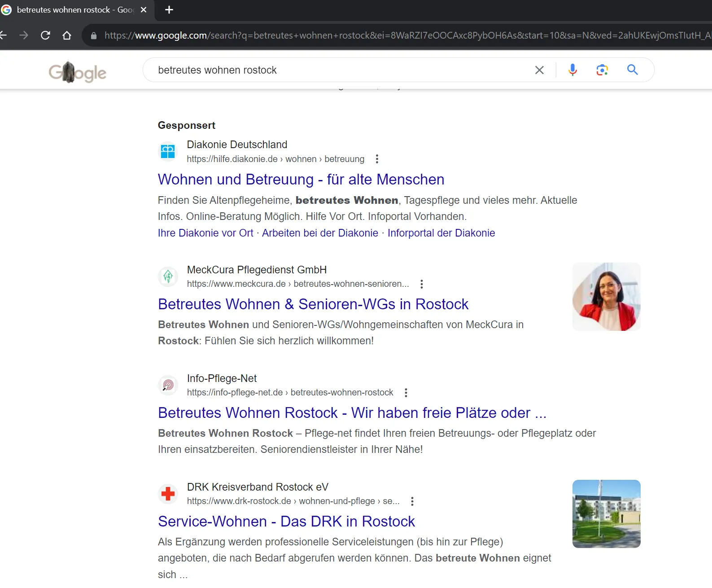Open Diakonie Deutschland favicon
This screenshot has height=588, width=712.
point(168,151)
